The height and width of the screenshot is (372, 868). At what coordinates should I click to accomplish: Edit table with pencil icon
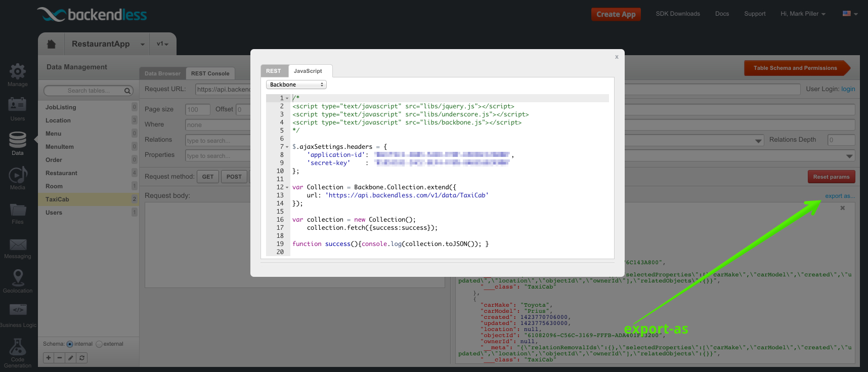71,358
